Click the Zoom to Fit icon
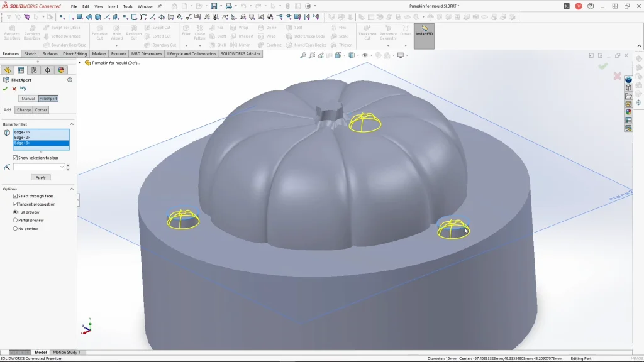Viewport: 644px width, 362px height. [303, 55]
